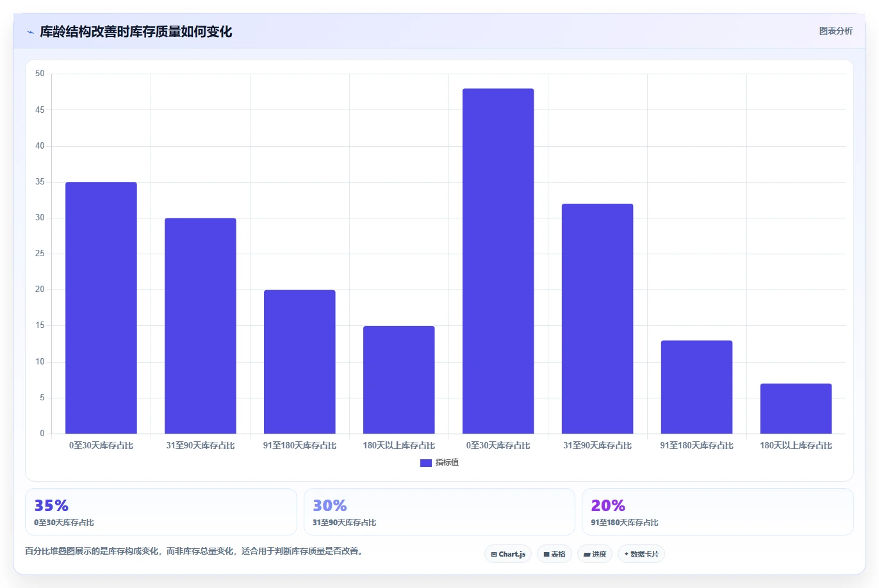
Task: Select the bar with value 13
Action: pyautogui.click(x=697, y=387)
